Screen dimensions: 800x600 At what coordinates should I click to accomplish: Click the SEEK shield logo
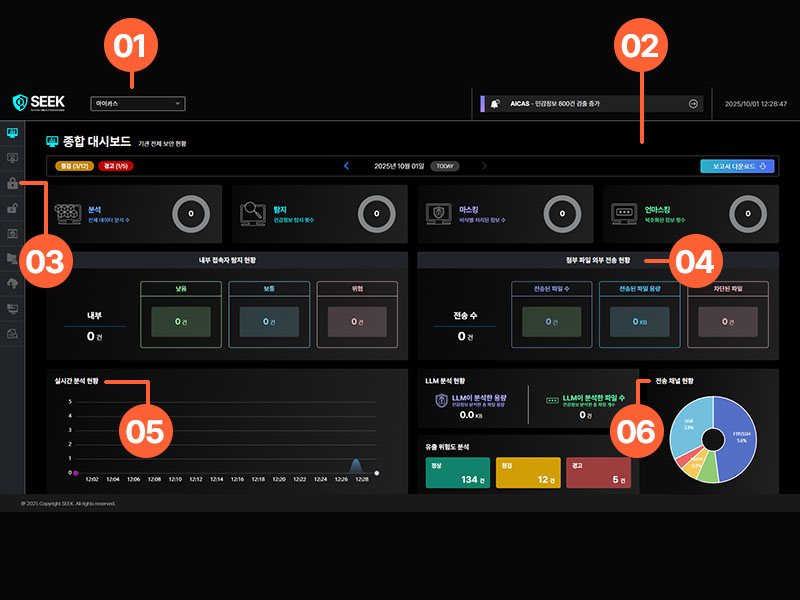(x=20, y=102)
